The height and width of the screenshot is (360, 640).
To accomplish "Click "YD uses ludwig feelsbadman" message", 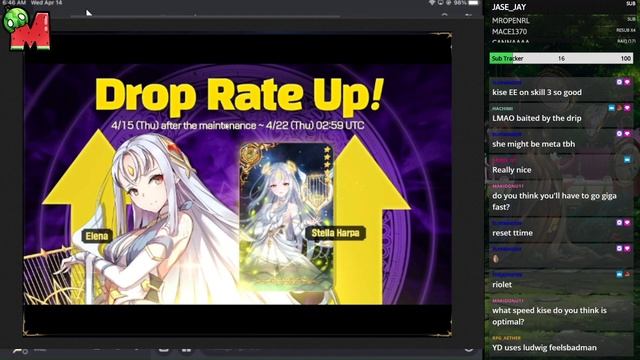I will [544, 347].
